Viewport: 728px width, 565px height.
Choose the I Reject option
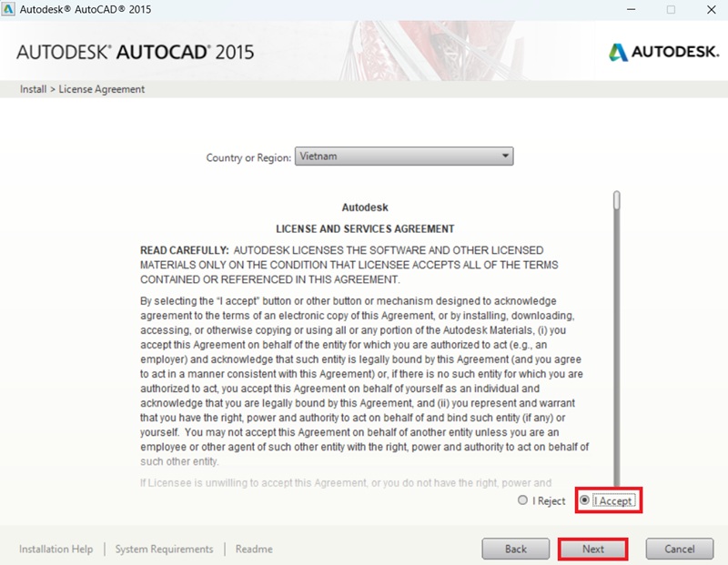[522, 500]
